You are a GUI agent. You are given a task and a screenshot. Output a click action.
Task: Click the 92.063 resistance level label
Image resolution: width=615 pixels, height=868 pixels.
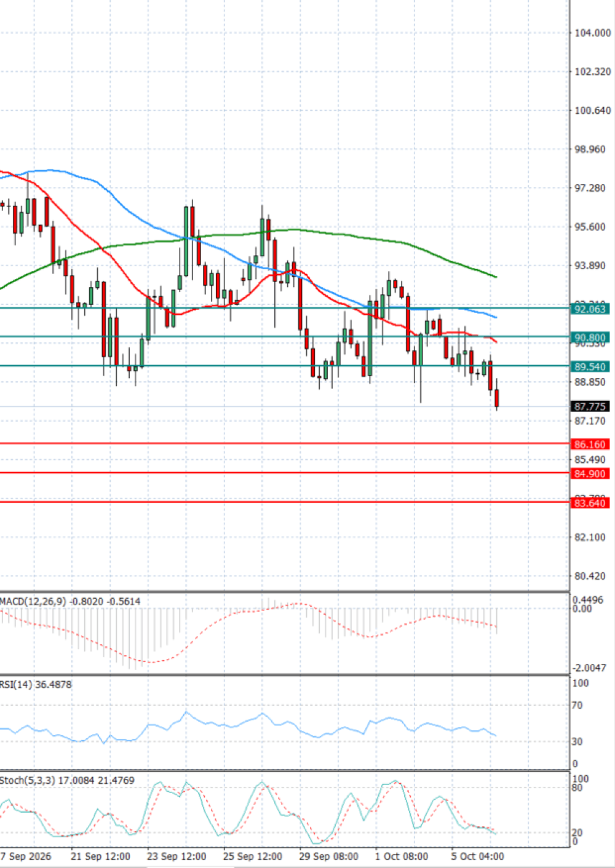(x=590, y=309)
